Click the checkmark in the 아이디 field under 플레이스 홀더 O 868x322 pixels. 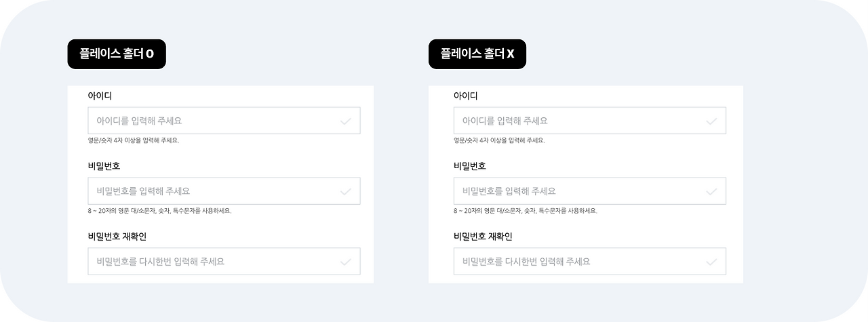tap(346, 121)
